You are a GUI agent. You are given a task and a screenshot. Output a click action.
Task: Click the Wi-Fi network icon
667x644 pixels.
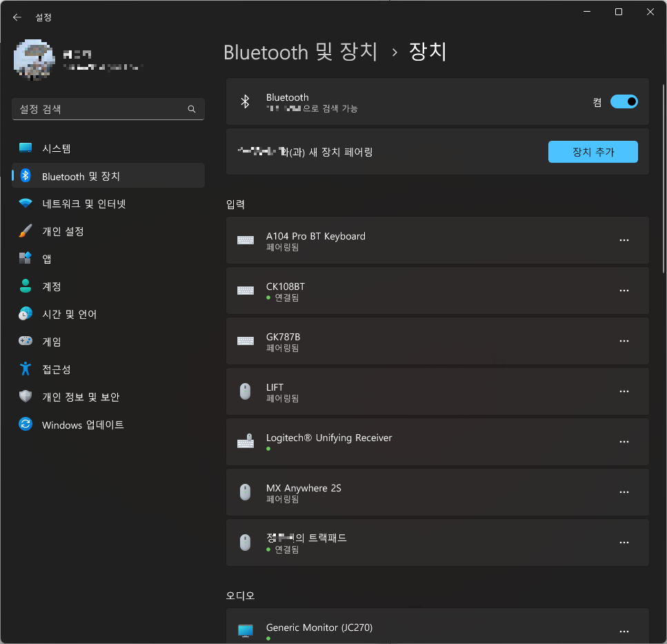tap(26, 204)
